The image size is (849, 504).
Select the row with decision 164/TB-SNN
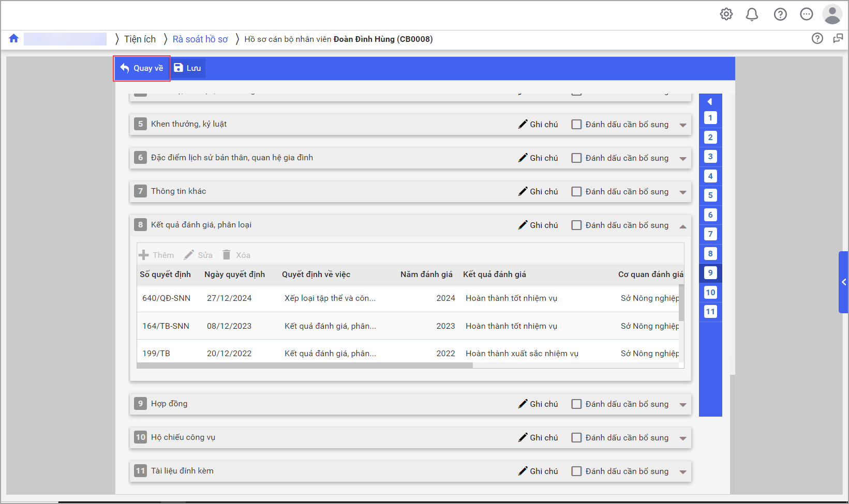[331, 326]
